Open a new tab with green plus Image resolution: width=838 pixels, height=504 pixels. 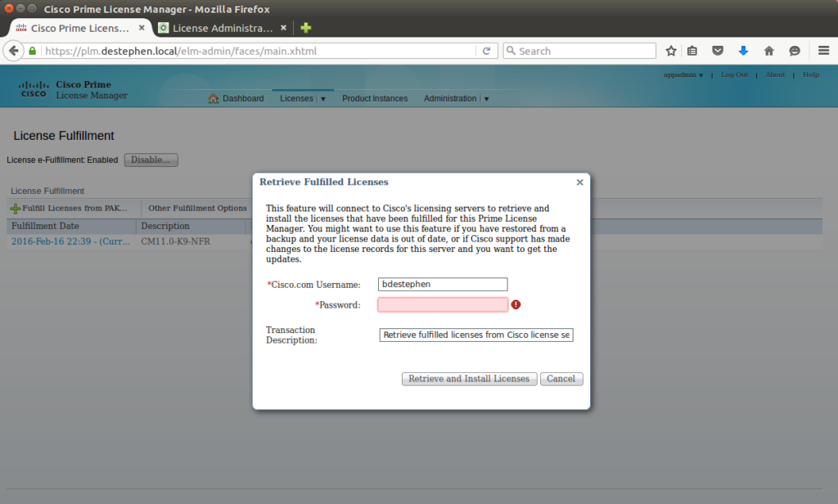coord(306,28)
